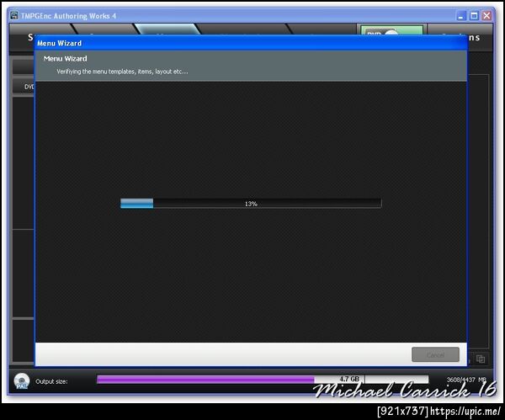This screenshot has width=505, height=420.
Task: Click the highlighted light-blue stage tab
Action: [167, 29]
